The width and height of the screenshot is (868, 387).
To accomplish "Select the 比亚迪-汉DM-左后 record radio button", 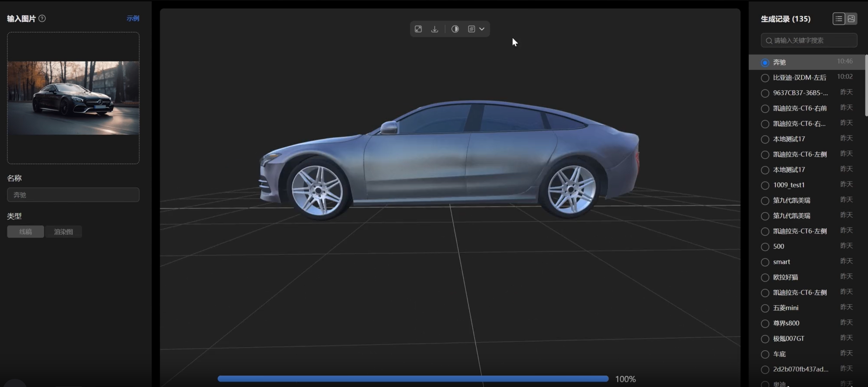I will tap(765, 78).
